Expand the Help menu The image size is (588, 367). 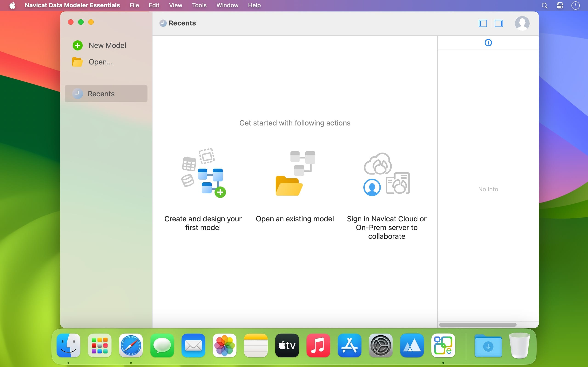[x=254, y=5]
